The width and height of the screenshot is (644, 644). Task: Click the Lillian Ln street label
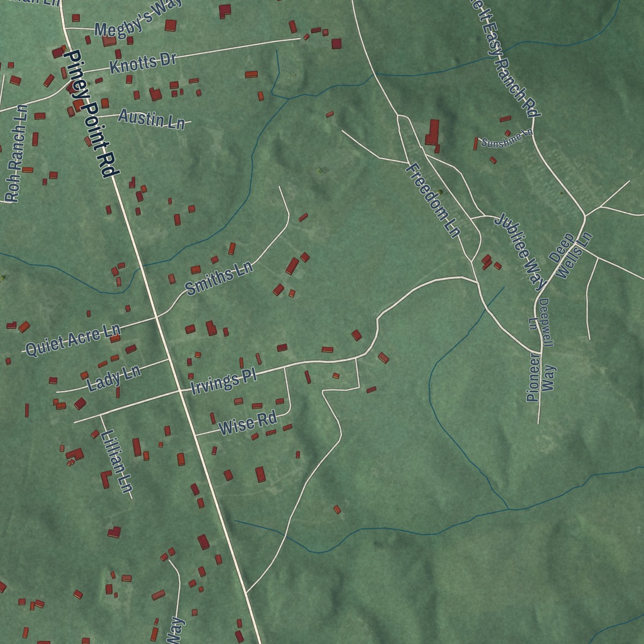click(116, 463)
